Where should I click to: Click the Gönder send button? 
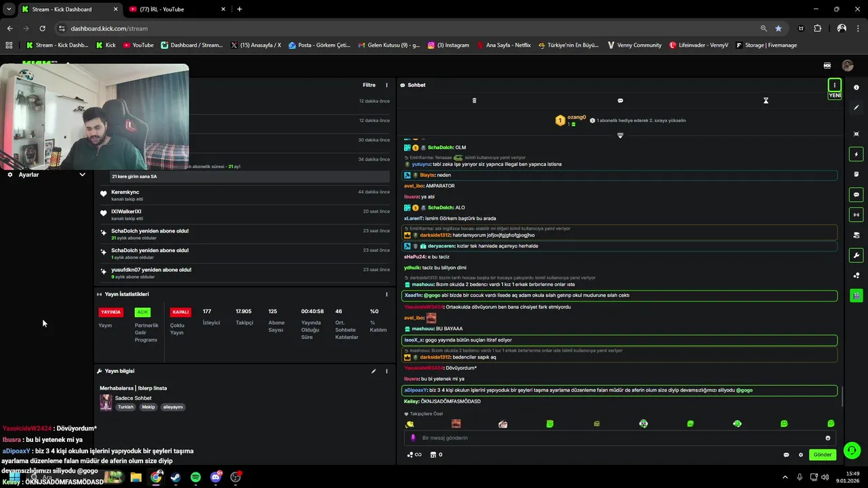[x=823, y=455]
